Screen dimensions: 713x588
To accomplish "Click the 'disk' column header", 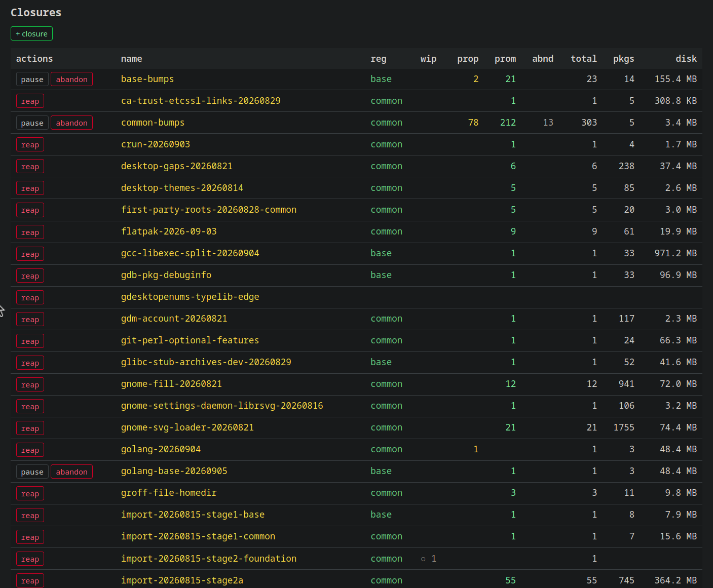I will (686, 59).
